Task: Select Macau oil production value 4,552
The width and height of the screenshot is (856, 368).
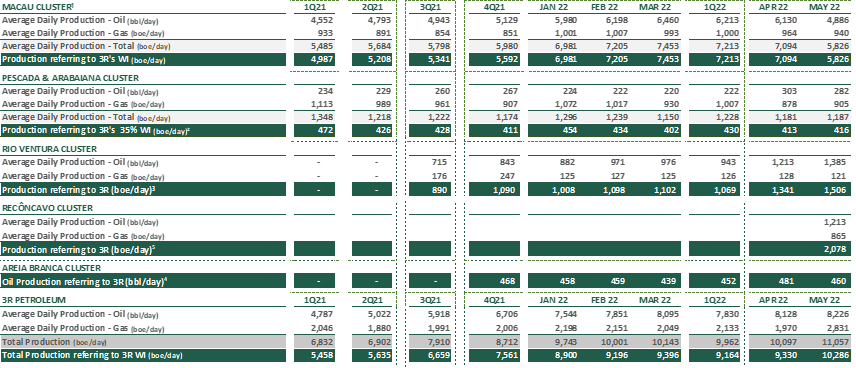Action: tap(323, 20)
